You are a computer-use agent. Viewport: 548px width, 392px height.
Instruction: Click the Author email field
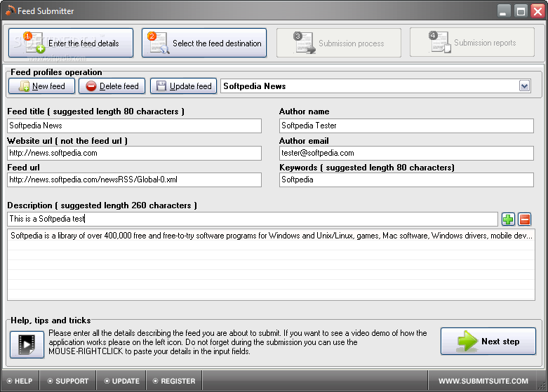[x=406, y=153]
